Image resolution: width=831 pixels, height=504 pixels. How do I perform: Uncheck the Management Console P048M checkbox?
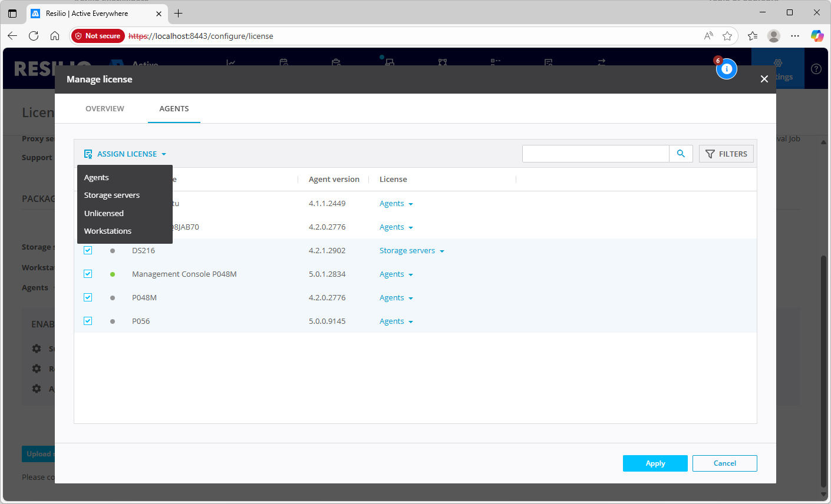(x=88, y=274)
